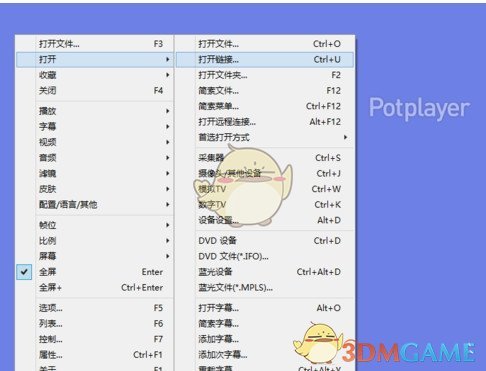Expand the 收藏 submenu arrow
The height and width of the screenshot is (371, 486).
[x=168, y=75]
